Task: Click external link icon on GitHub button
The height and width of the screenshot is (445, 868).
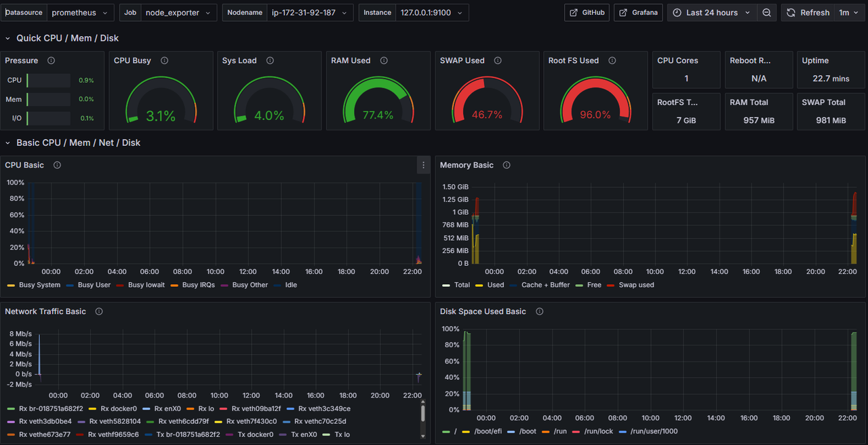Action: [x=574, y=13]
